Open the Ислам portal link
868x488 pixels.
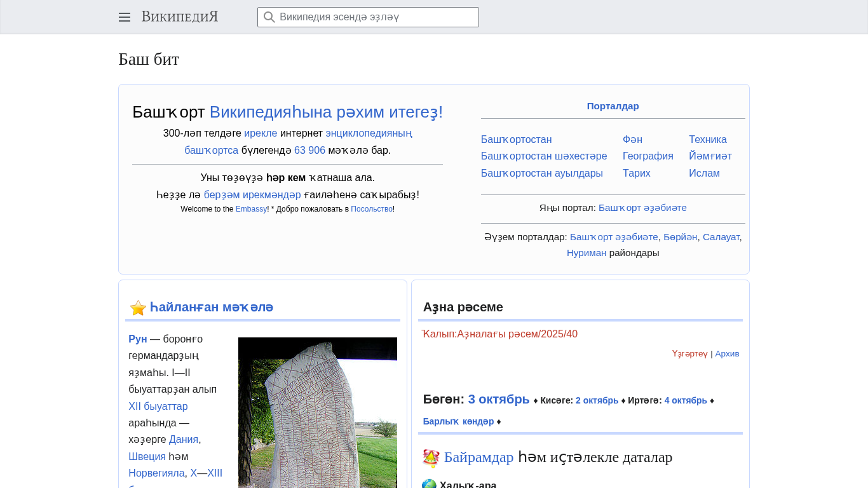[704, 173]
